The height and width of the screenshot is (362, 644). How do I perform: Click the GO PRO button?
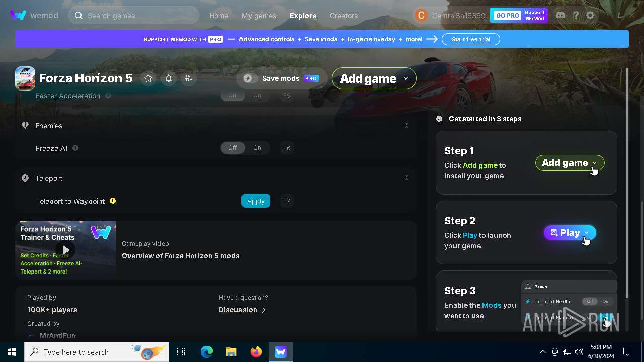pos(507,15)
